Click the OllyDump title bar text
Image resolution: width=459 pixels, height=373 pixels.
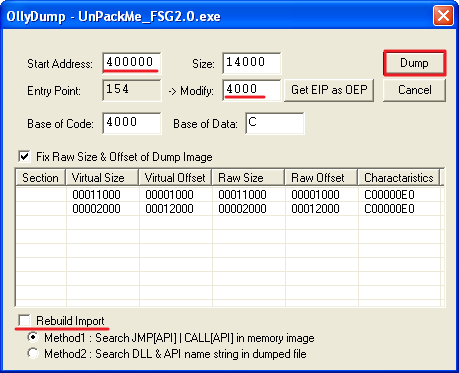(113, 16)
